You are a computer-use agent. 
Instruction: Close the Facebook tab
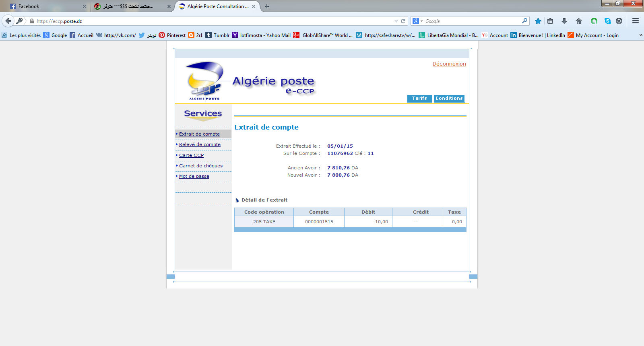coord(85,6)
